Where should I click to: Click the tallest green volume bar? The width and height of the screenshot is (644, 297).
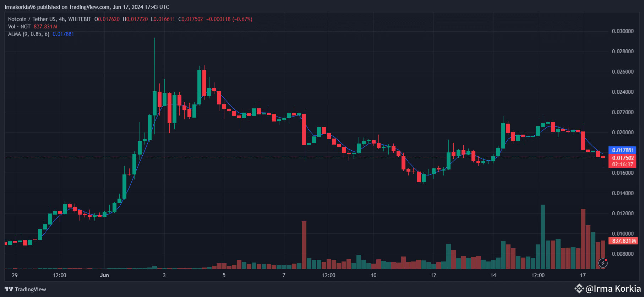[x=543, y=236]
